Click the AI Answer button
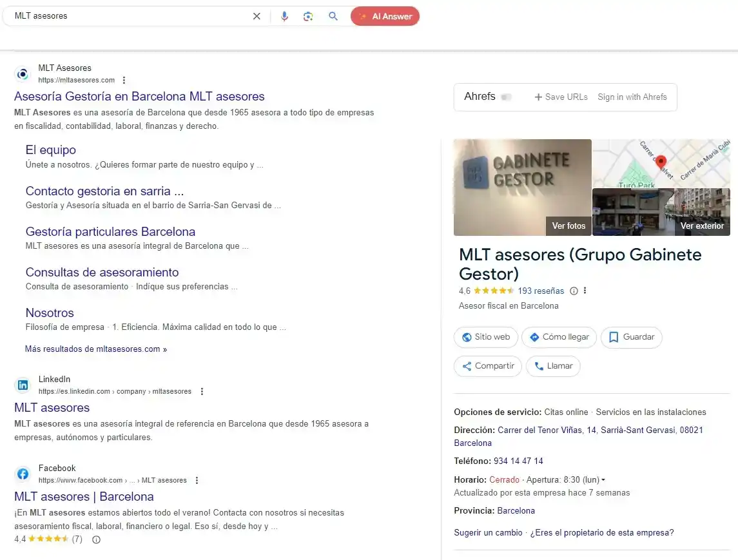This screenshot has height=560, width=738. click(x=385, y=16)
